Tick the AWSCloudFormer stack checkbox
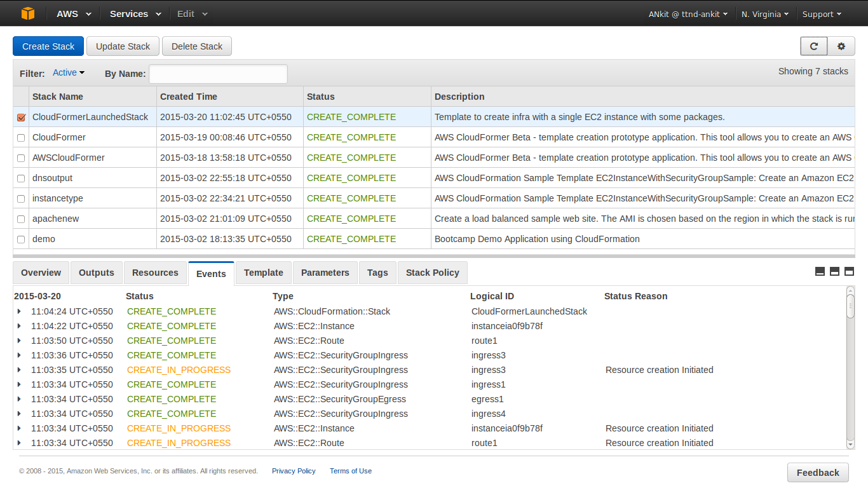868x488 pixels. (21, 158)
